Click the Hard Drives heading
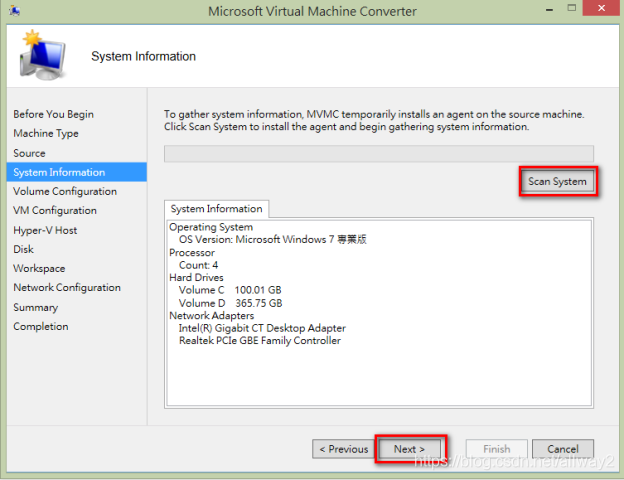624x480 pixels. pos(196,277)
